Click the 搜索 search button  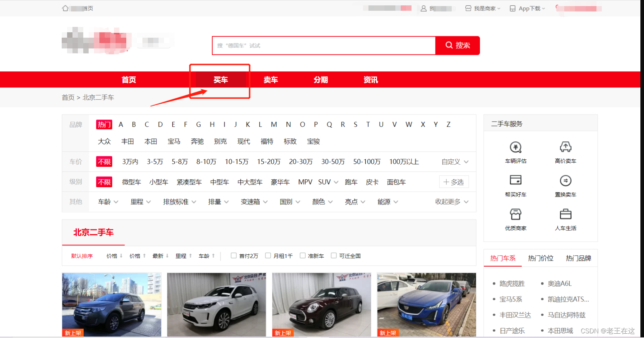pos(457,46)
